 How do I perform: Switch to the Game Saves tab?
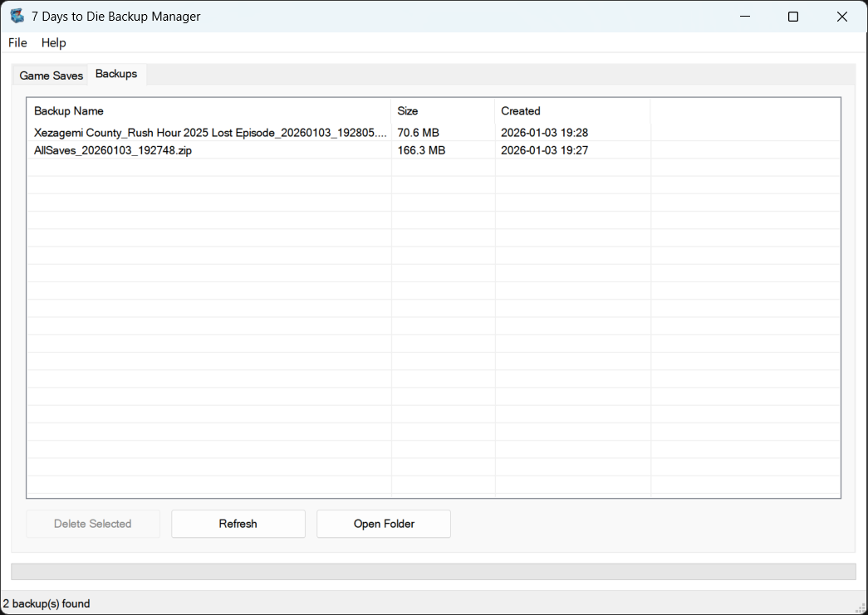tap(51, 76)
